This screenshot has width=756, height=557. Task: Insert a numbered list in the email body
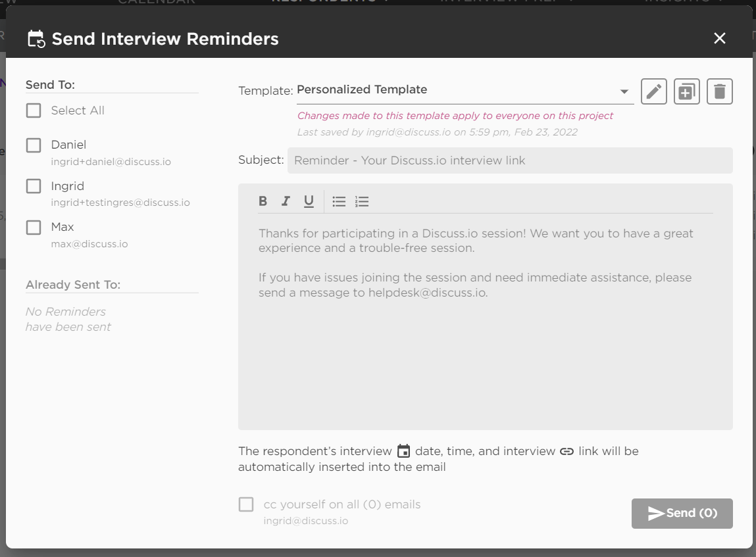click(361, 201)
